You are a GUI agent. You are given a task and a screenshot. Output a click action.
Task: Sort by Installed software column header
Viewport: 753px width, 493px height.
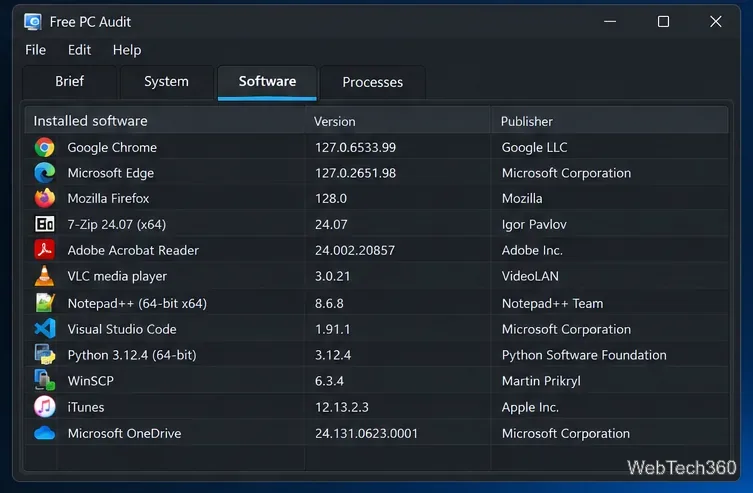(164, 121)
